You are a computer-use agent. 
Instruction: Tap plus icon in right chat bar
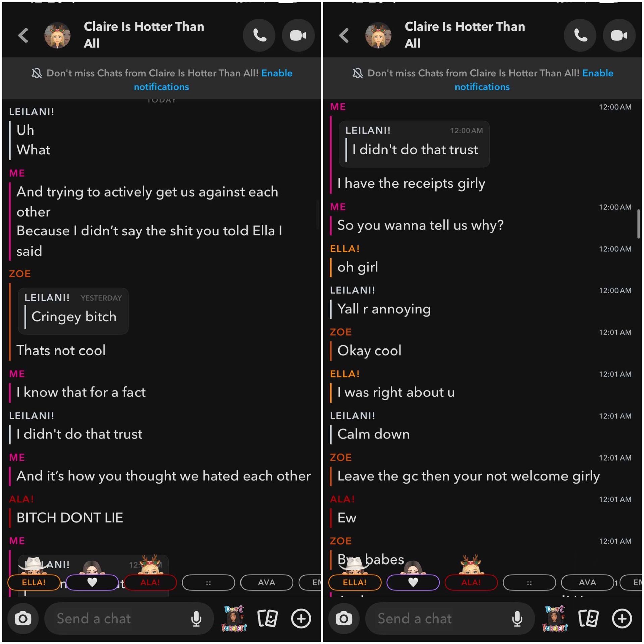click(x=622, y=618)
